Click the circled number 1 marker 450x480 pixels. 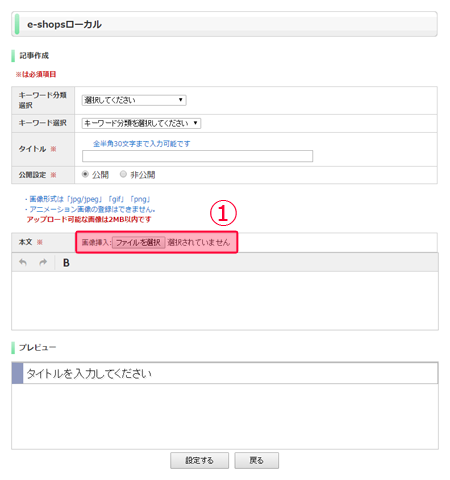click(x=223, y=213)
